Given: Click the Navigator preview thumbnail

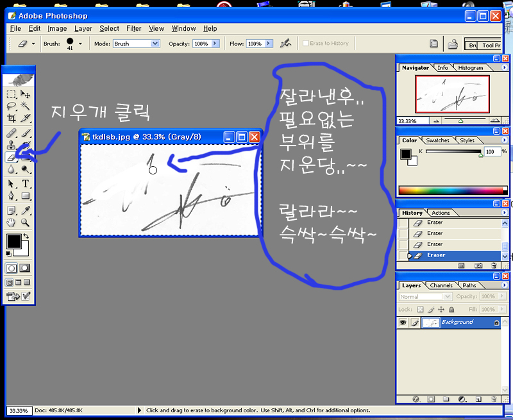Looking at the screenshot, I should coord(452,95).
